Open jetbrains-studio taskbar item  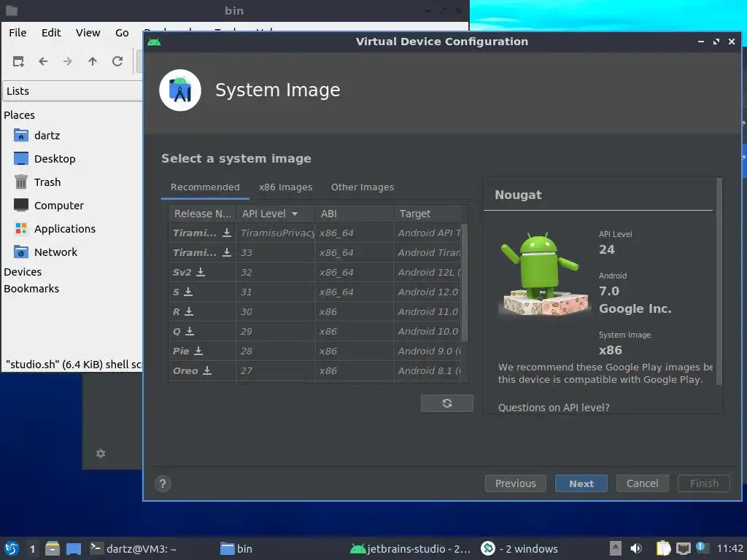(410, 548)
